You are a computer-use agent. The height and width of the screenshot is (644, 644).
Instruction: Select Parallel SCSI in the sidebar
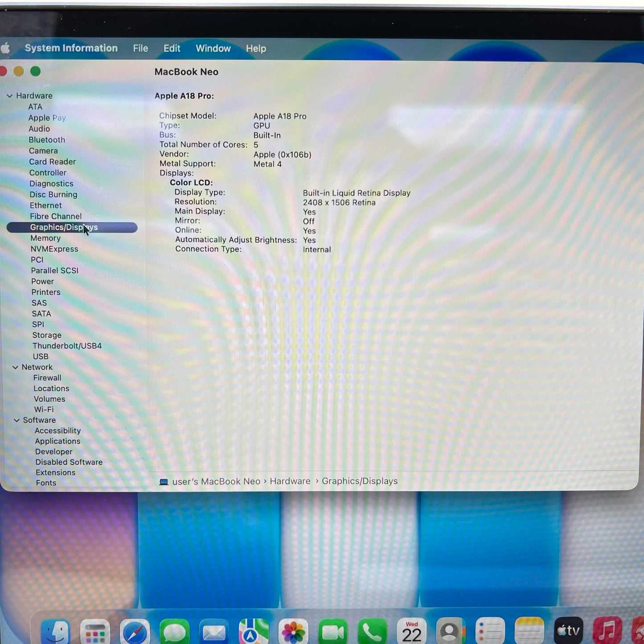coord(55,271)
